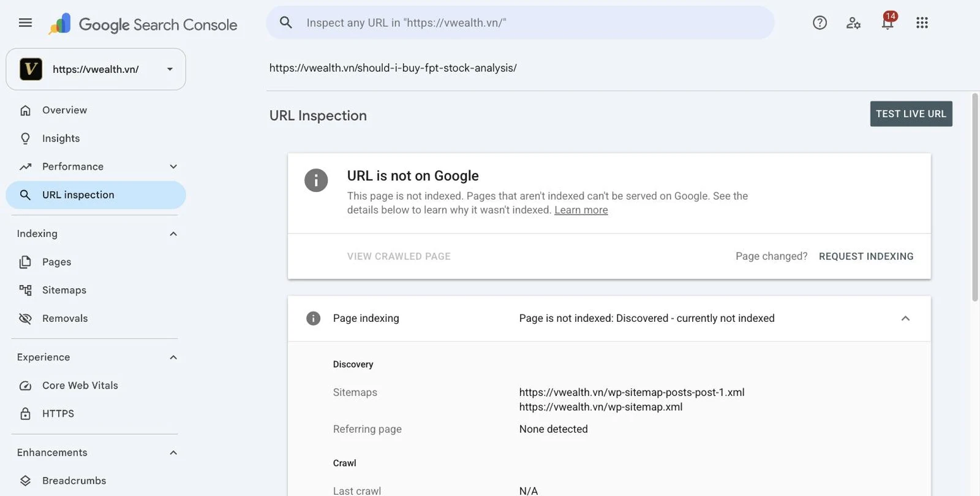This screenshot has width=980, height=496.
Task: Click the Breadcrumbs layers icon
Action: pyautogui.click(x=25, y=481)
